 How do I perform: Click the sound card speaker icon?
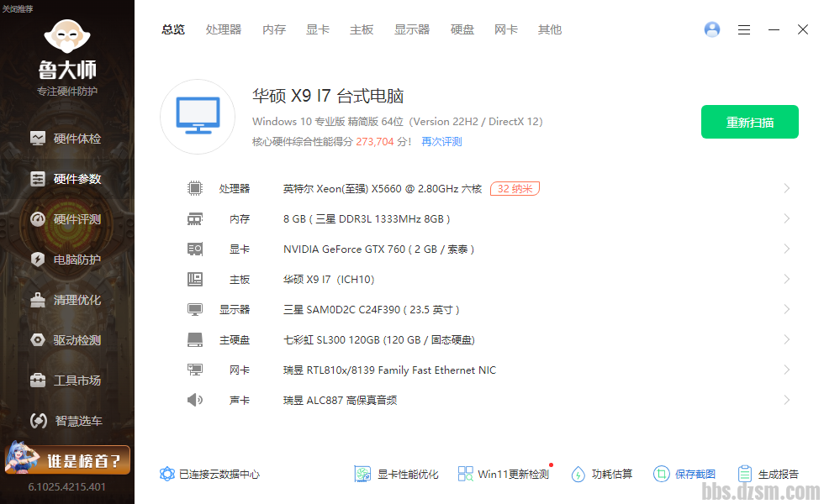[x=195, y=400]
